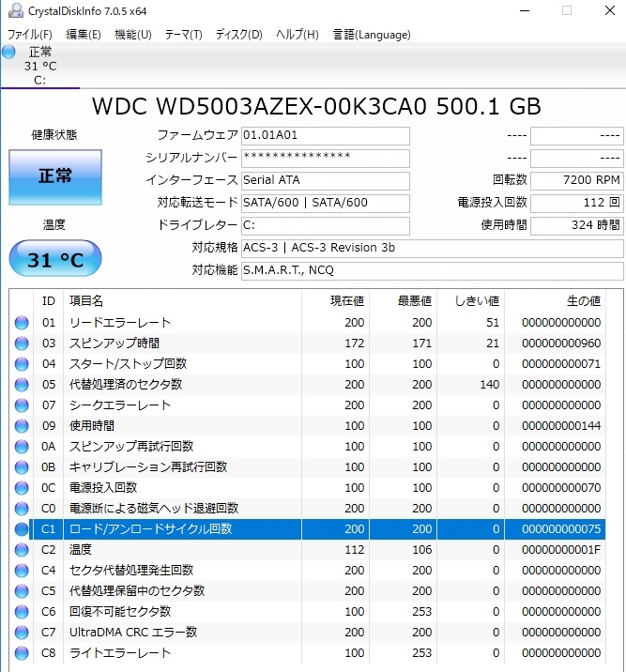
Task: Click status orb for row C7 UltraDMA CRC
Action: [22, 633]
